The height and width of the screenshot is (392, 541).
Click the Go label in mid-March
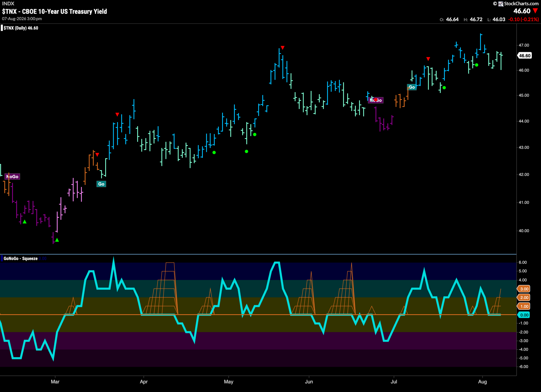(x=101, y=184)
